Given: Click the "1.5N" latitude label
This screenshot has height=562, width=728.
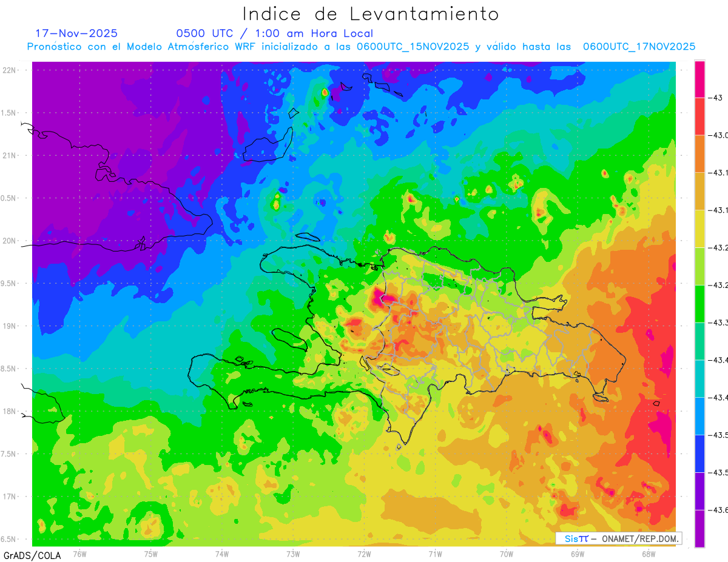Looking at the screenshot, I should [x=10, y=113].
